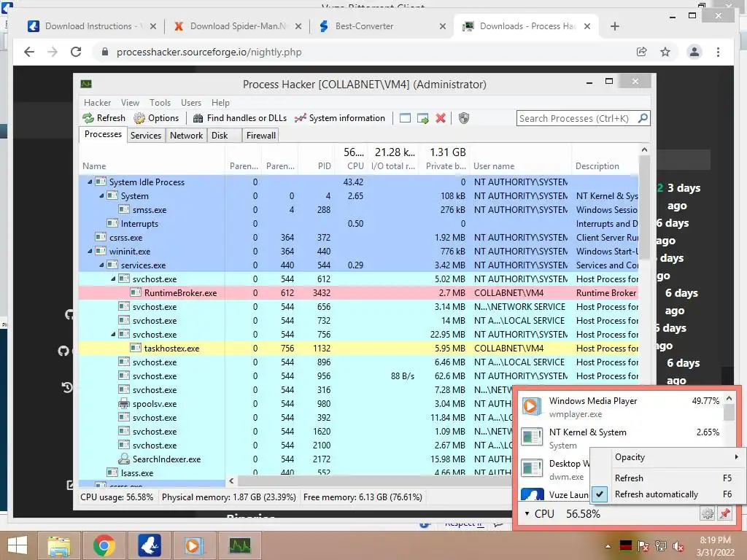Click the horizontal scrollbar left arrow
Screen dimensions: 747x560
231,481
